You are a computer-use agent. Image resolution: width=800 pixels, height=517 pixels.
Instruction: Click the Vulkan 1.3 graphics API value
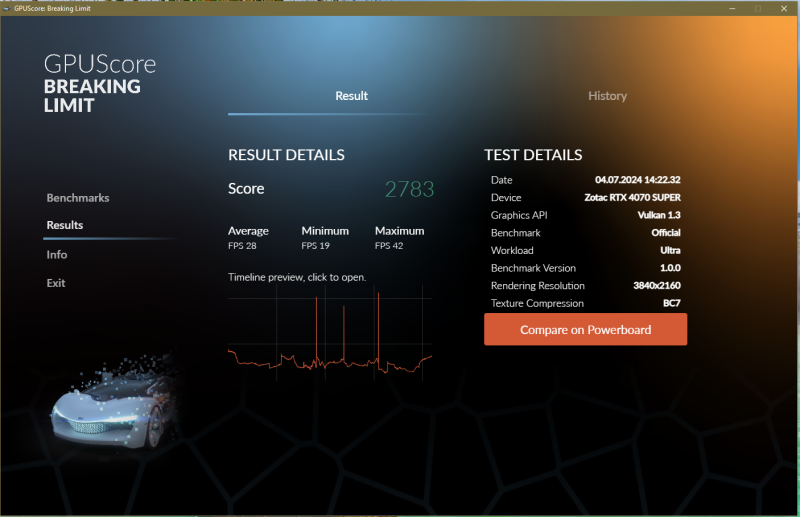659,215
